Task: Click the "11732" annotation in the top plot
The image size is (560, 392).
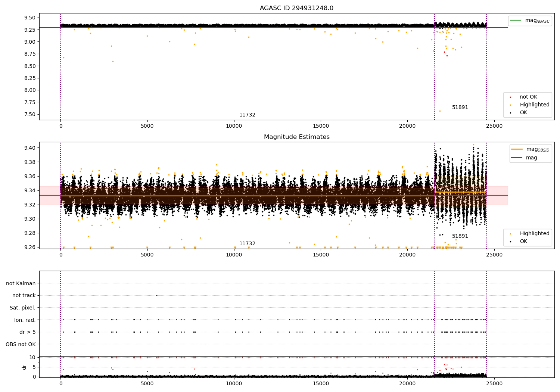Action: (247, 115)
